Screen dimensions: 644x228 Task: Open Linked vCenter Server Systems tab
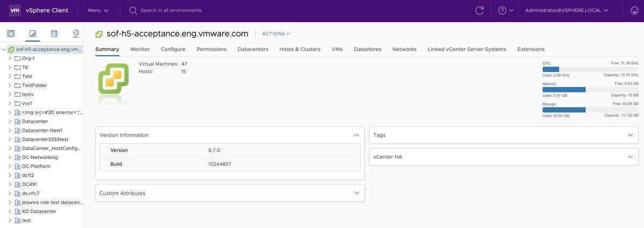click(x=467, y=49)
